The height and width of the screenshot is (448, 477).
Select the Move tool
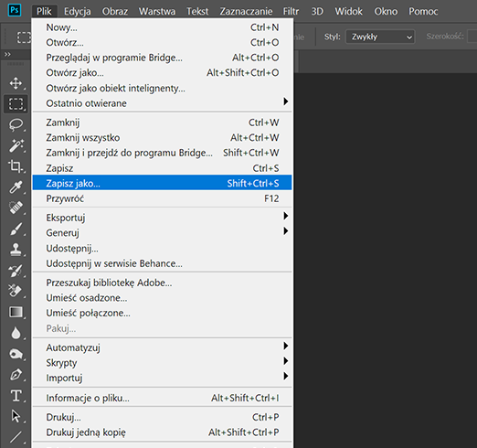16,83
